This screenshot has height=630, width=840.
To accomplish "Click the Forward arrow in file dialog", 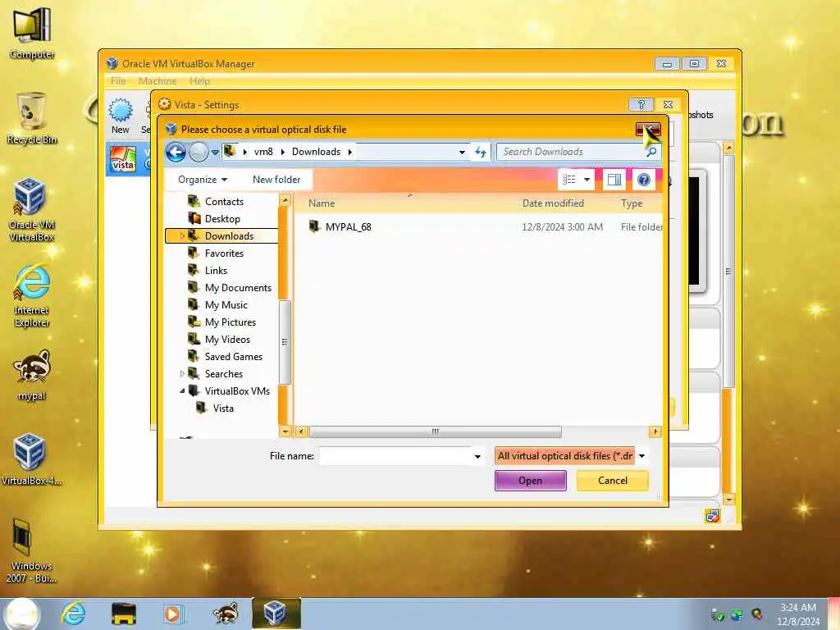I will click(199, 152).
